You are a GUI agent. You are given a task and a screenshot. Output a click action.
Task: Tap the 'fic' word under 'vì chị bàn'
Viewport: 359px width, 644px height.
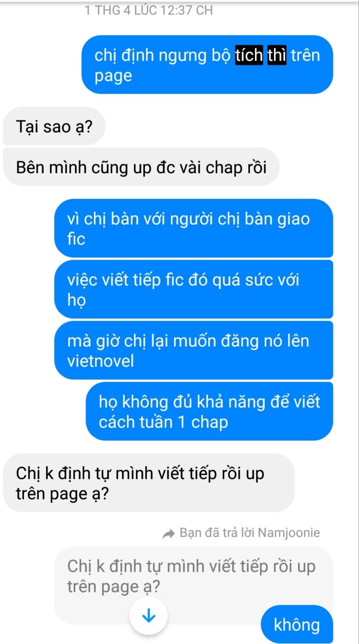point(76,239)
